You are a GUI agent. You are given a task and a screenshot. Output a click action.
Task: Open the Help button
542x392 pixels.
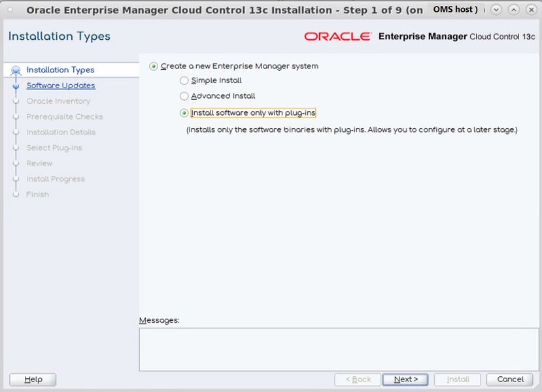click(x=33, y=379)
